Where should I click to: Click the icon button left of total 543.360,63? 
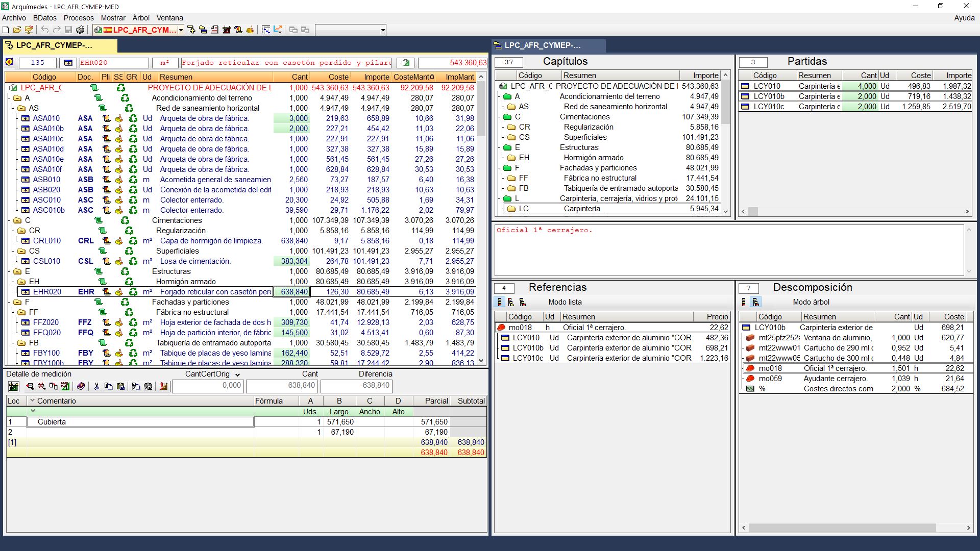pyautogui.click(x=405, y=63)
